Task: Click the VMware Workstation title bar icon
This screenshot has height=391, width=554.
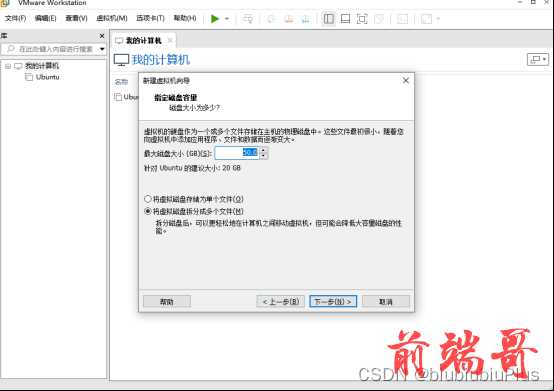Action: click(x=5, y=3)
